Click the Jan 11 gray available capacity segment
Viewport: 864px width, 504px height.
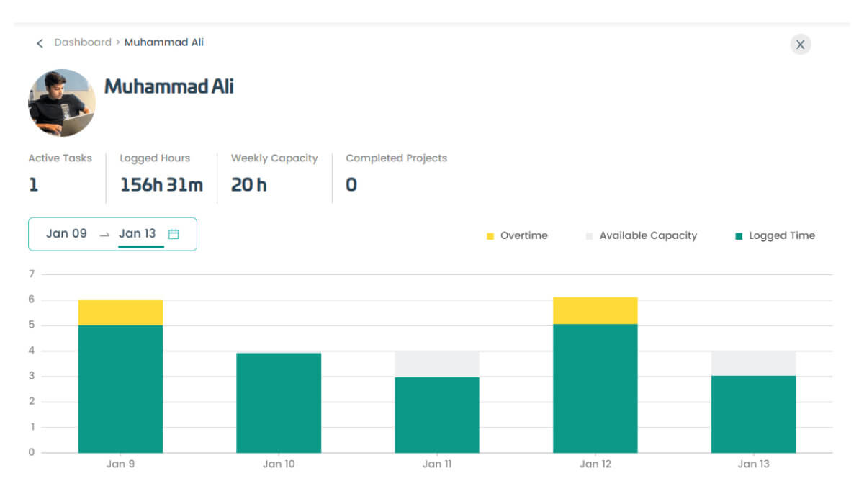point(437,364)
